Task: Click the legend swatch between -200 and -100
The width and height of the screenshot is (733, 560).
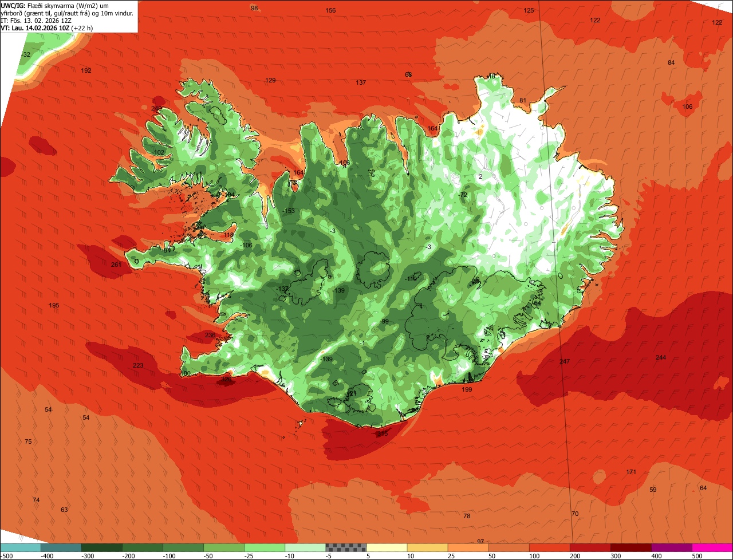Action: 142,547
